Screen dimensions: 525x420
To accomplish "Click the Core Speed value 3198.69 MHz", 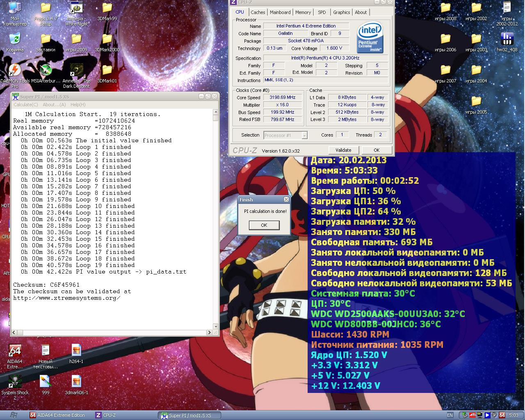I will pyautogui.click(x=282, y=98).
